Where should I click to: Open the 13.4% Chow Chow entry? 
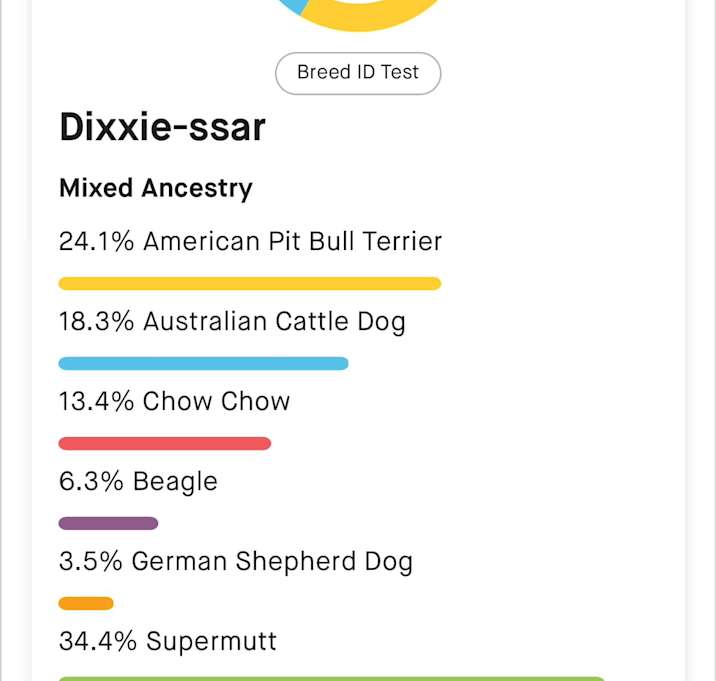click(174, 401)
